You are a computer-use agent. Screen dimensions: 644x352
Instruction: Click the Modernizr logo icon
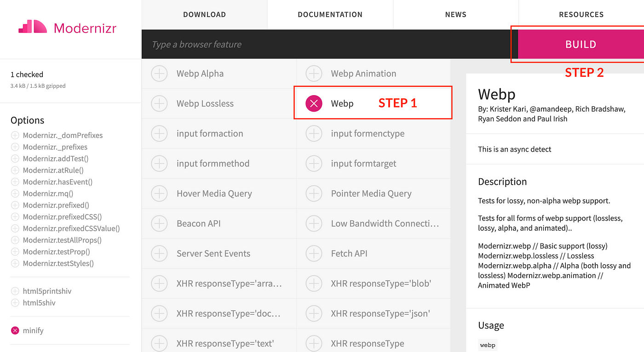(x=33, y=27)
